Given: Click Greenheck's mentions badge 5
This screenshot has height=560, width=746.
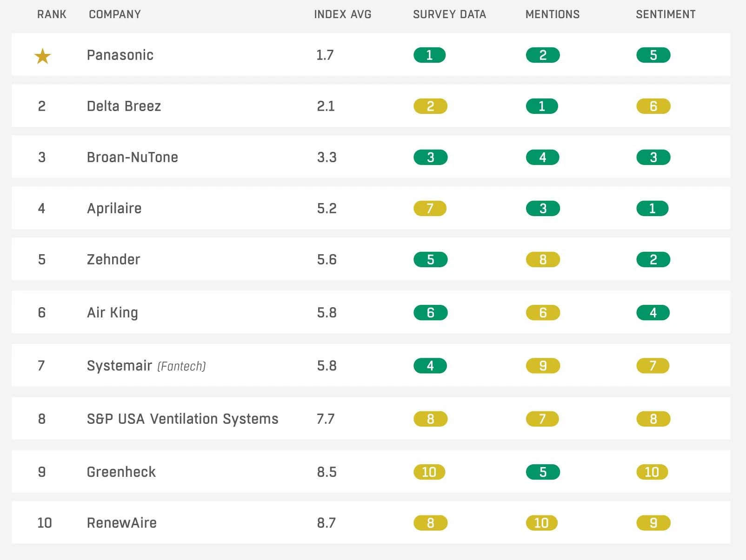Looking at the screenshot, I should 543,472.
